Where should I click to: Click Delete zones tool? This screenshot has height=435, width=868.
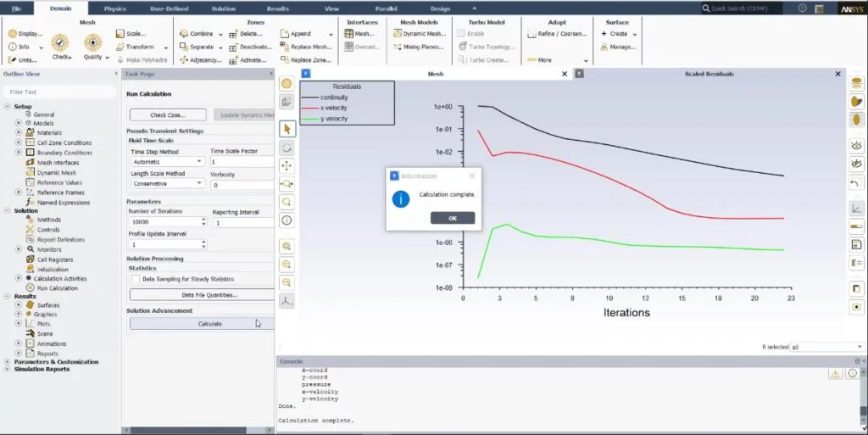[x=246, y=34]
